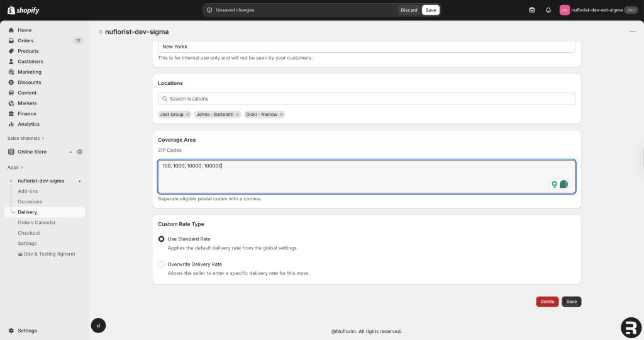Remove the Johns - Bartoletti location tag
Viewport: 644px width, 340px height.
coord(237,115)
